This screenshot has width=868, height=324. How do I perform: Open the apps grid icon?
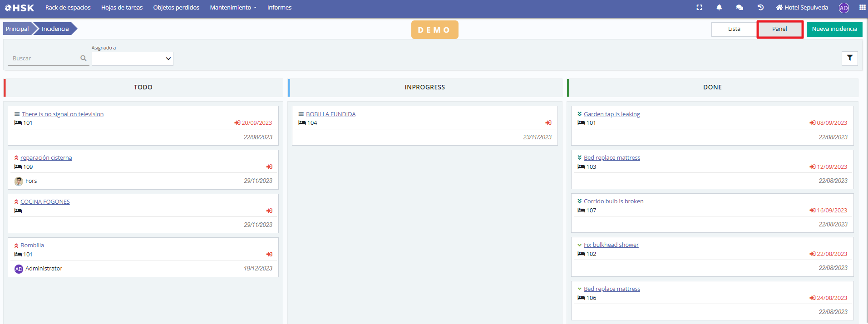(x=862, y=7)
